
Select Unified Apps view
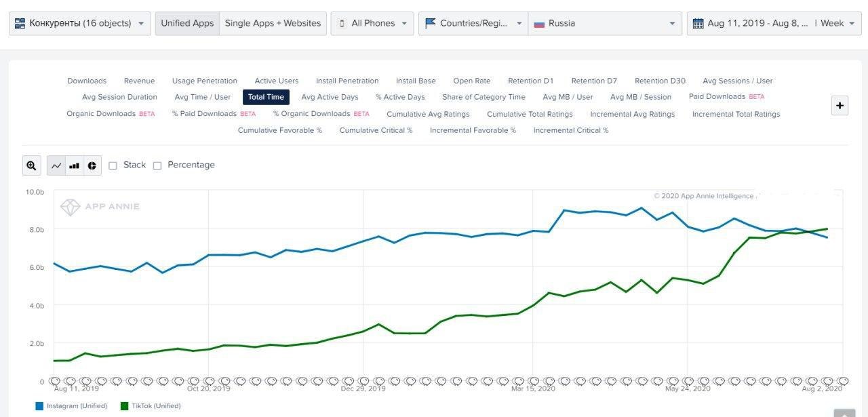click(x=187, y=23)
